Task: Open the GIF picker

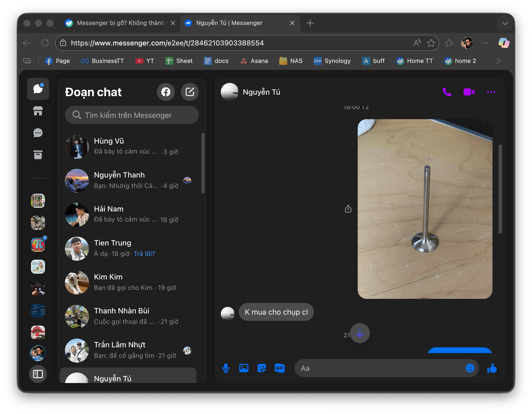Action: pos(279,368)
